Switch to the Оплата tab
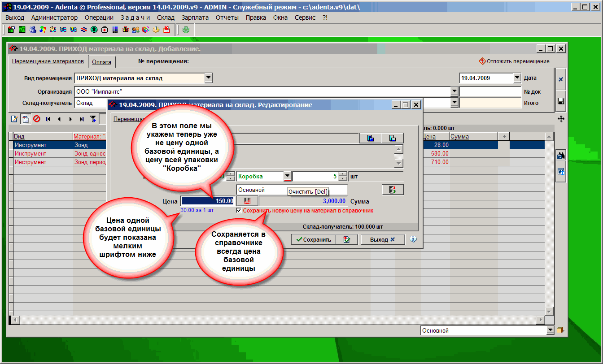603x364 pixels. coord(101,62)
